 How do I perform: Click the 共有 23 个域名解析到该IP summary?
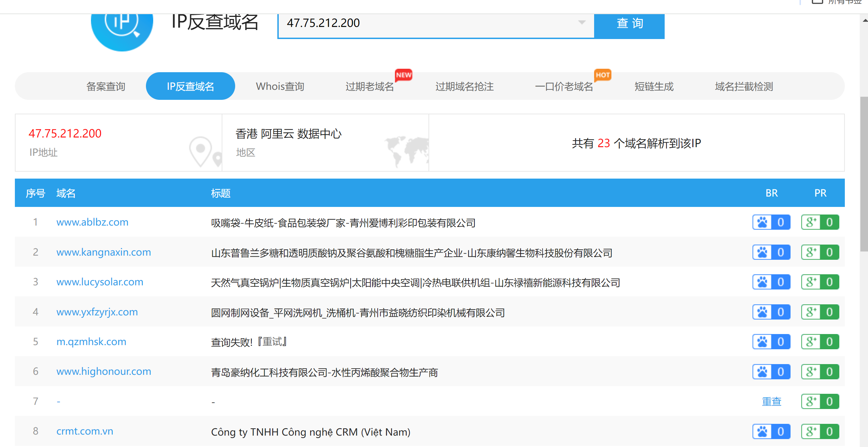[x=636, y=143]
